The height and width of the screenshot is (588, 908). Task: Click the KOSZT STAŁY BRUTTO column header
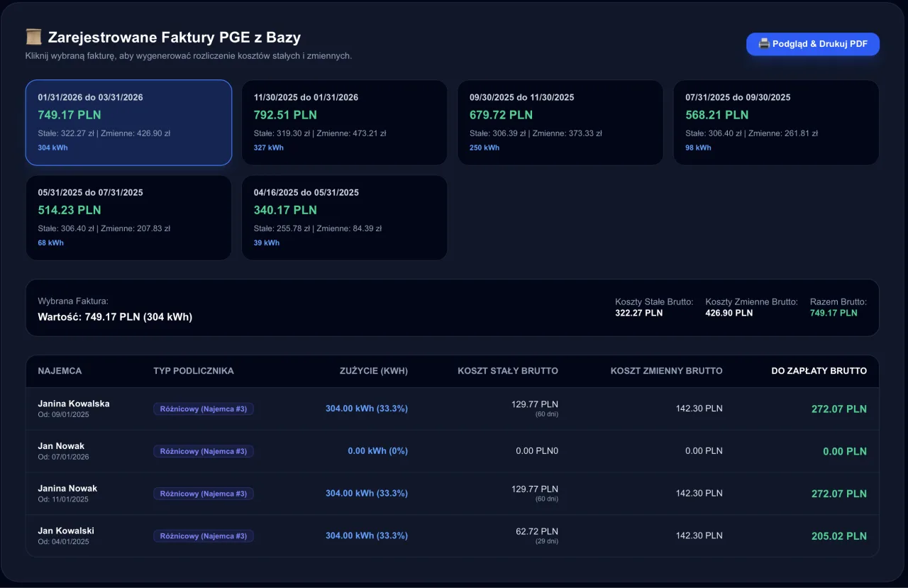508,371
